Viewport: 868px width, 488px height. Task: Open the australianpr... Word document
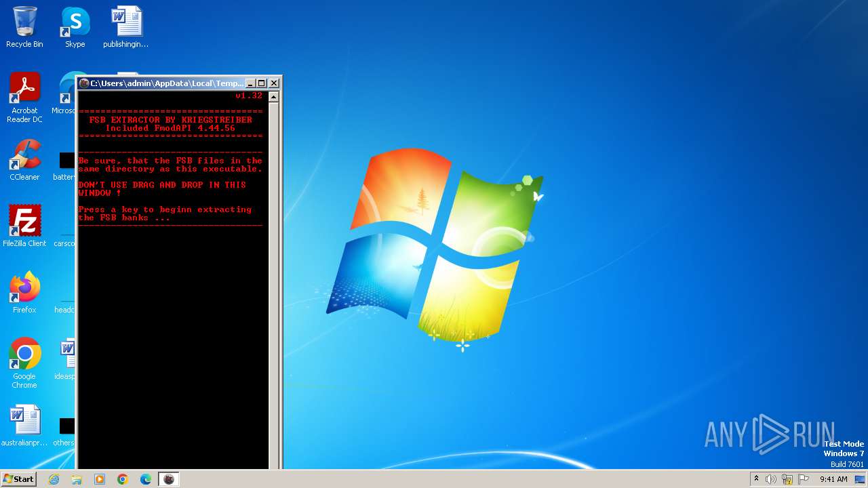pyautogui.click(x=24, y=426)
